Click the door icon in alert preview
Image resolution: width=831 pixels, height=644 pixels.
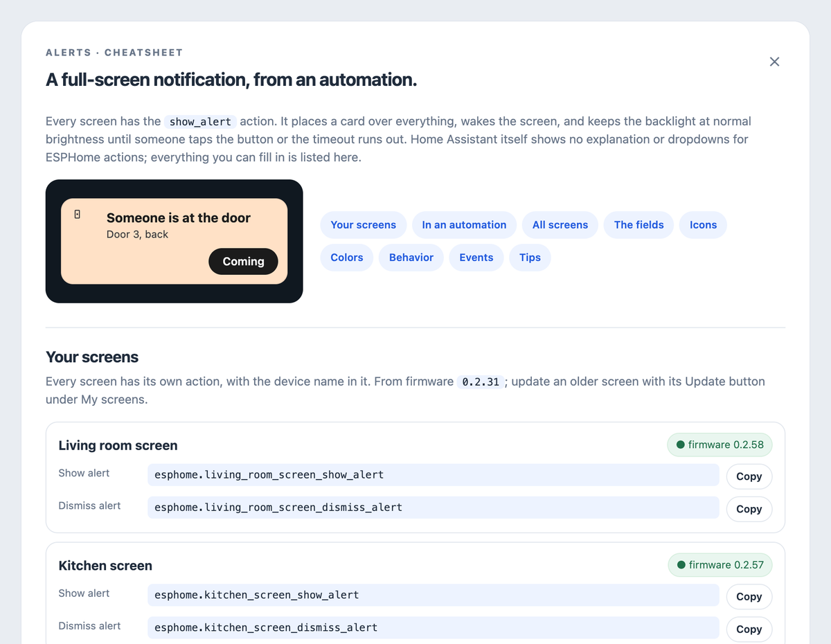77,215
